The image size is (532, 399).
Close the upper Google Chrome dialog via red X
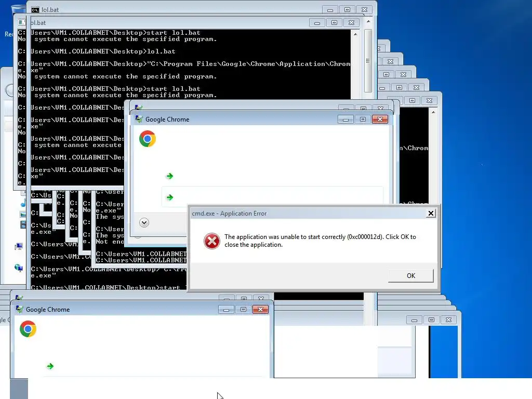pos(380,119)
